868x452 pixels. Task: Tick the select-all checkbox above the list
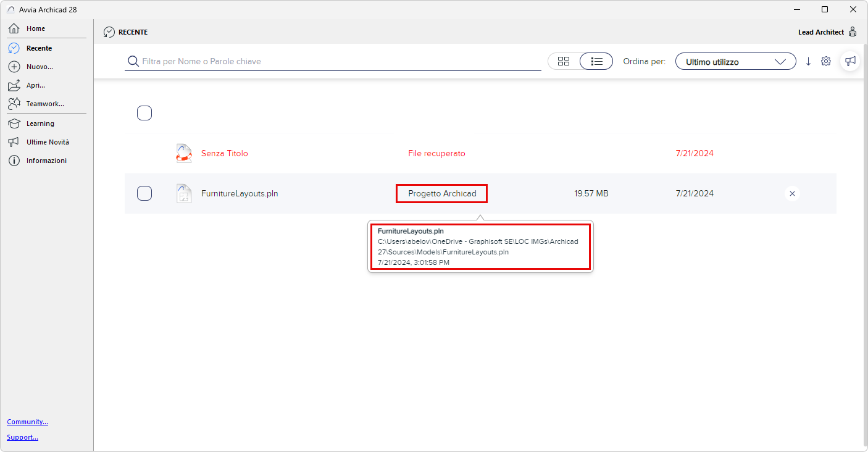click(144, 113)
